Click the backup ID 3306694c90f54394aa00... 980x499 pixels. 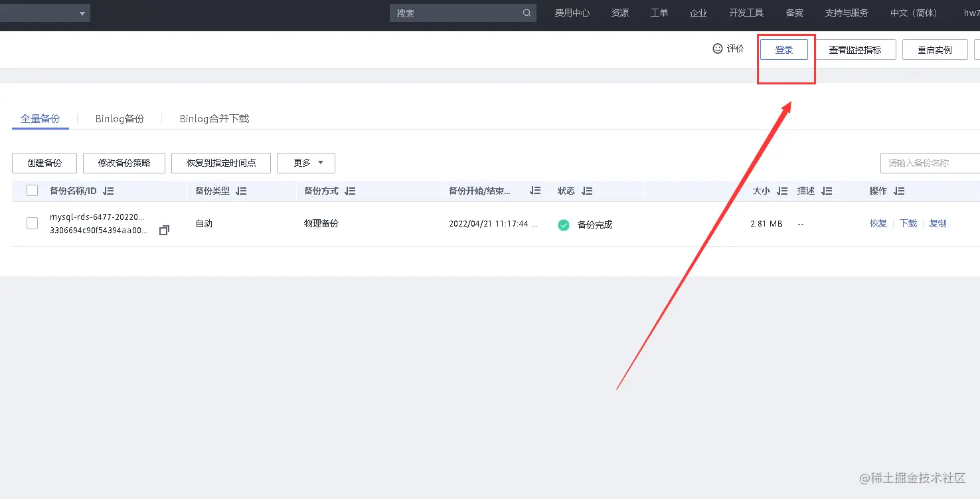coord(99,230)
